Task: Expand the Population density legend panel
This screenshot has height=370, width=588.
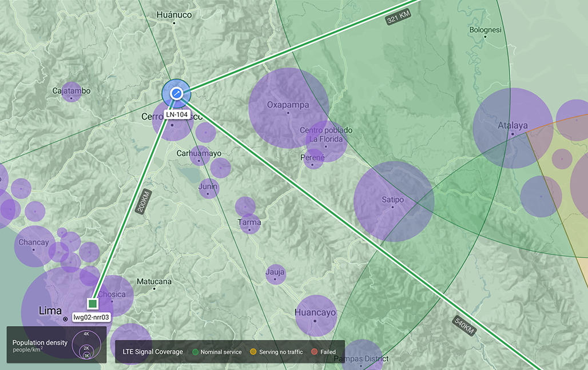Action: coord(55,344)
